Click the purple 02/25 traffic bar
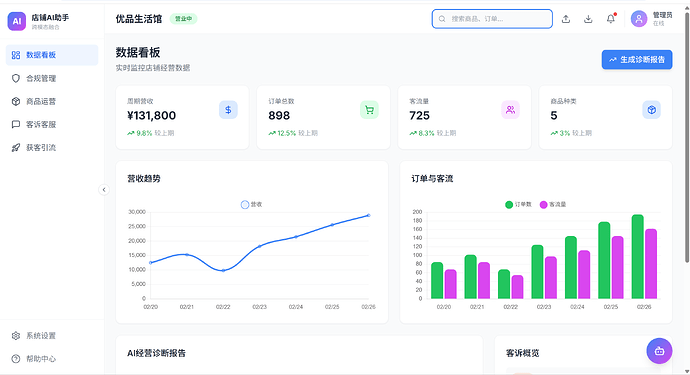690x375 pixels. 617,268
